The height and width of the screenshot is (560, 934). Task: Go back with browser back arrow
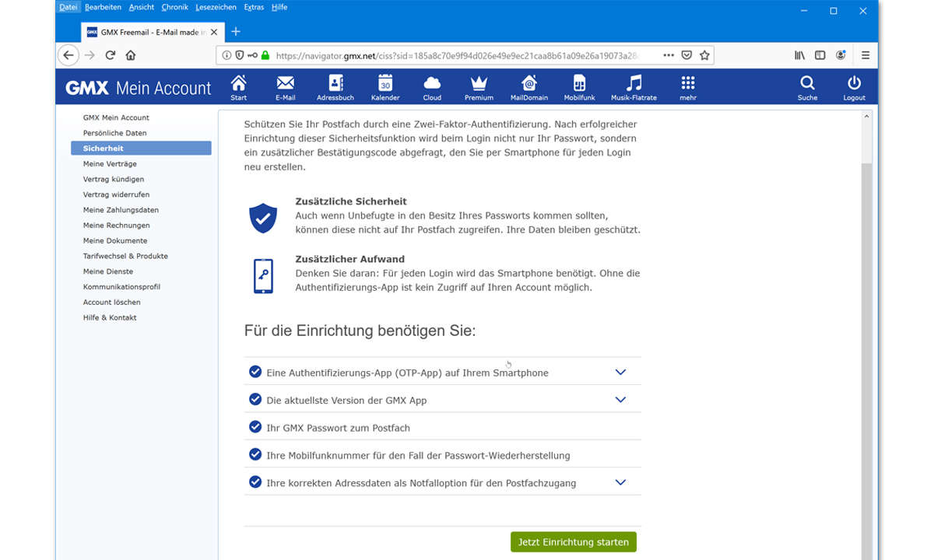(x=68, y=55)
